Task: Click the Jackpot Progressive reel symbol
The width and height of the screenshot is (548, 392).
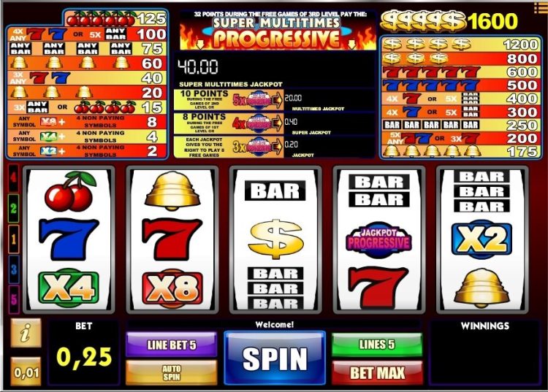Action: click(378, 239)
